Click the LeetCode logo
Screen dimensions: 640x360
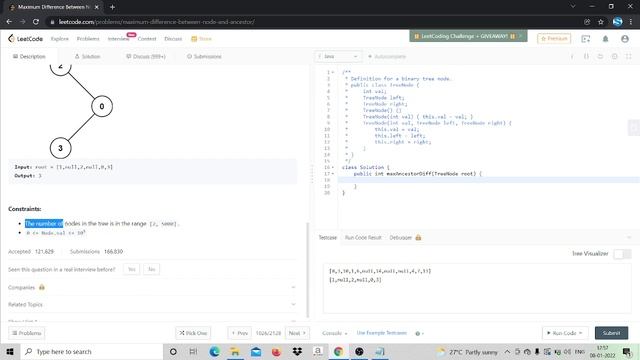pos(25,39)
